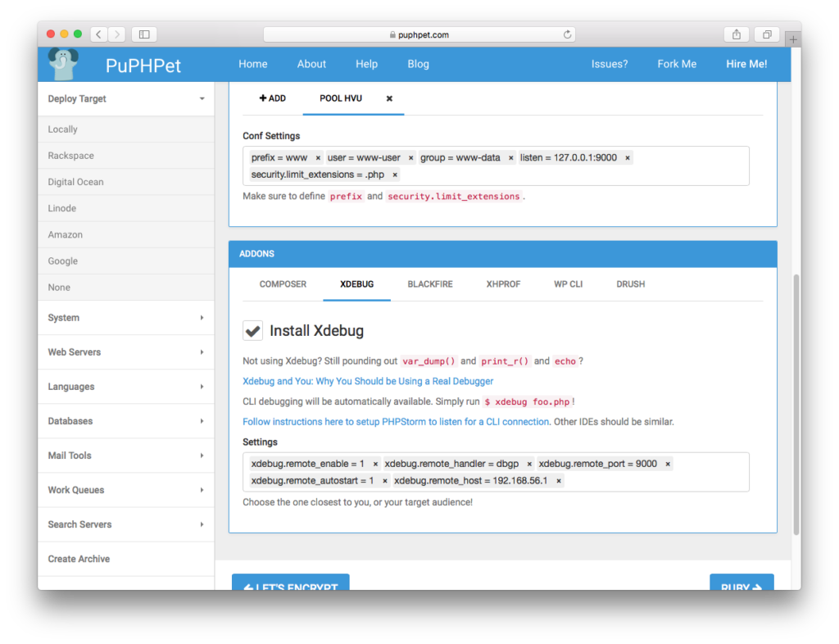Click the Safari address bar
The image size is (839, 644).
point(419,34)
